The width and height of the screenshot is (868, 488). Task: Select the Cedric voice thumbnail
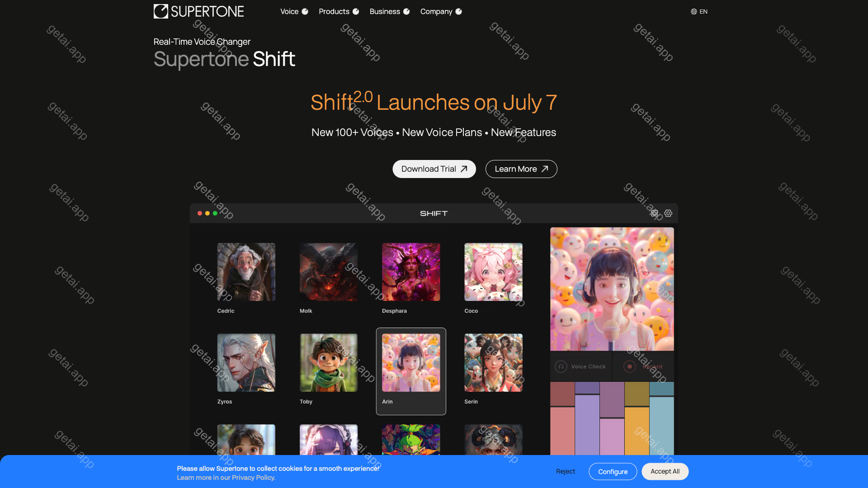click(246, 272)
